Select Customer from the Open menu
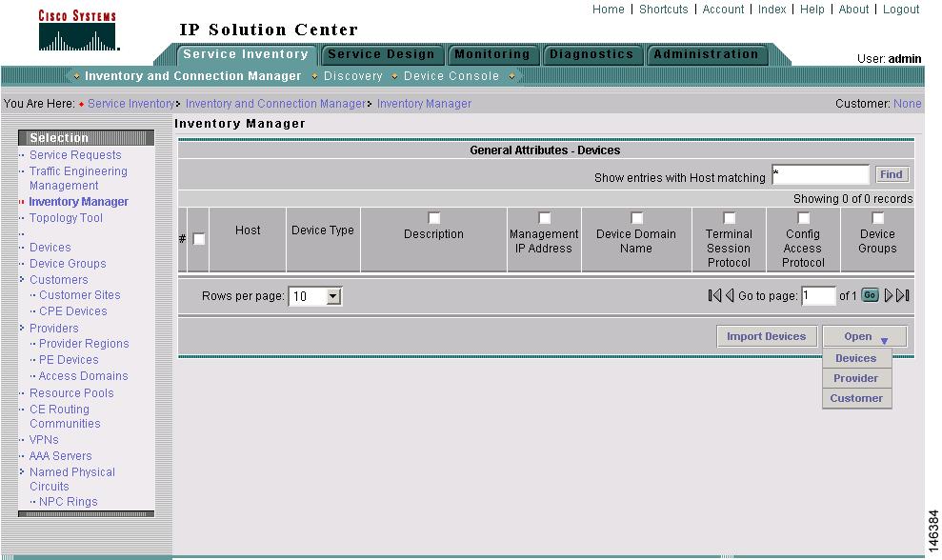 tap(856, 398)
